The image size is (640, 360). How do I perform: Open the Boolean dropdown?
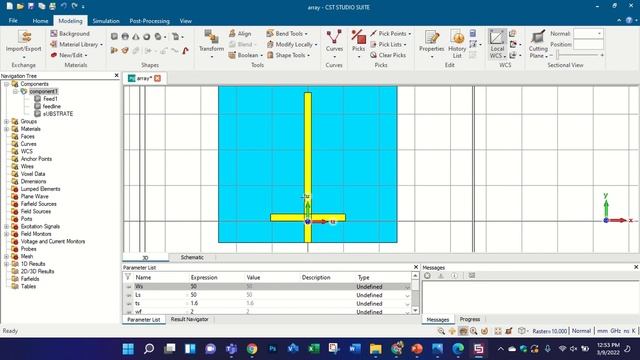click(246, 55)
